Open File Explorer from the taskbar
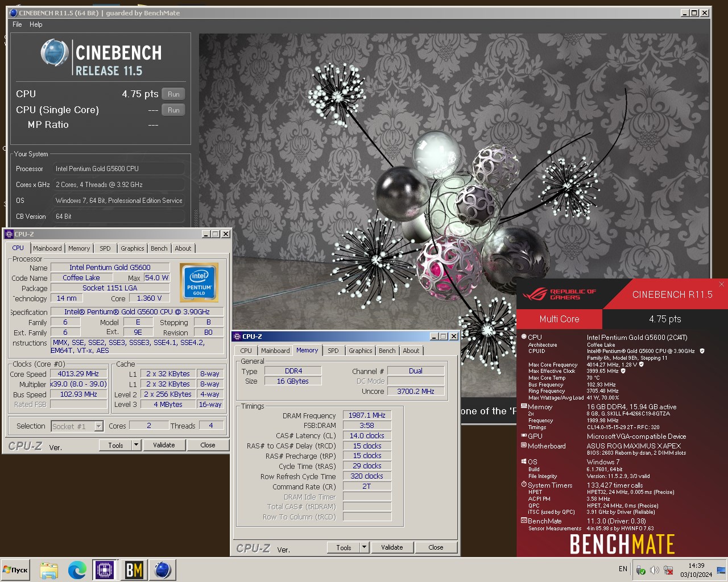 (x=49, y=570)
